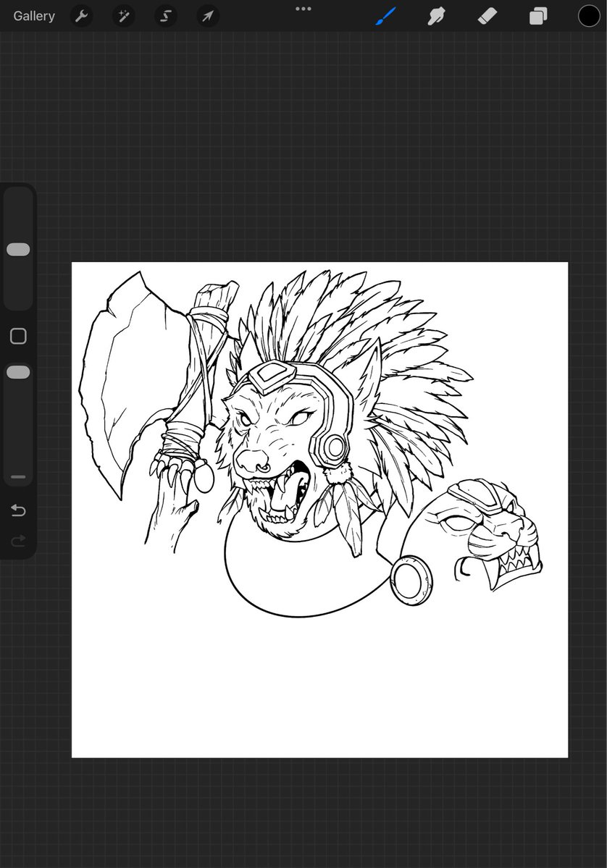Select the Eraser tool
Viewport: 607px width, 868px height.
(x=487, y=16)
